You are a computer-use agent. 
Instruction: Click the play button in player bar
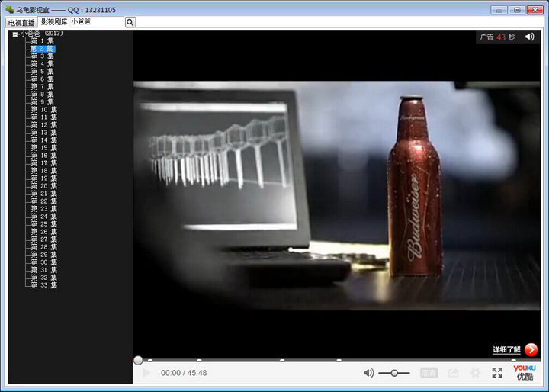[x=146, y=373]
